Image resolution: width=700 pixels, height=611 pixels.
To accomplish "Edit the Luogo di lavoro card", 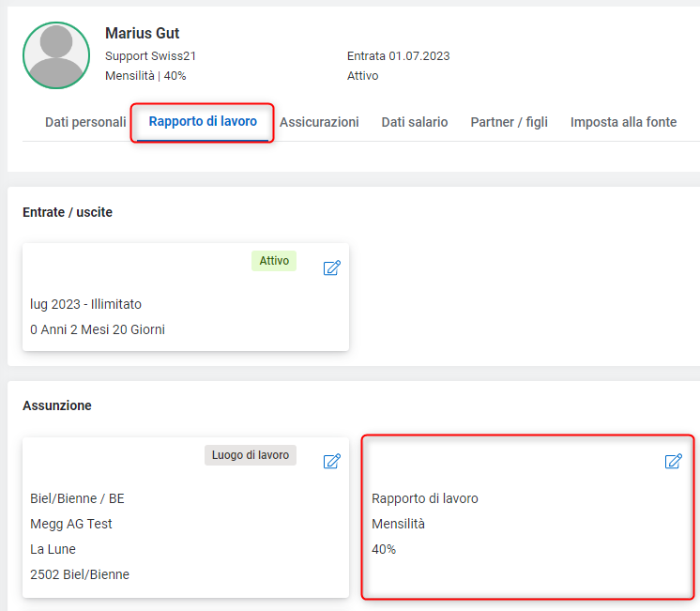I will point(331,461).
